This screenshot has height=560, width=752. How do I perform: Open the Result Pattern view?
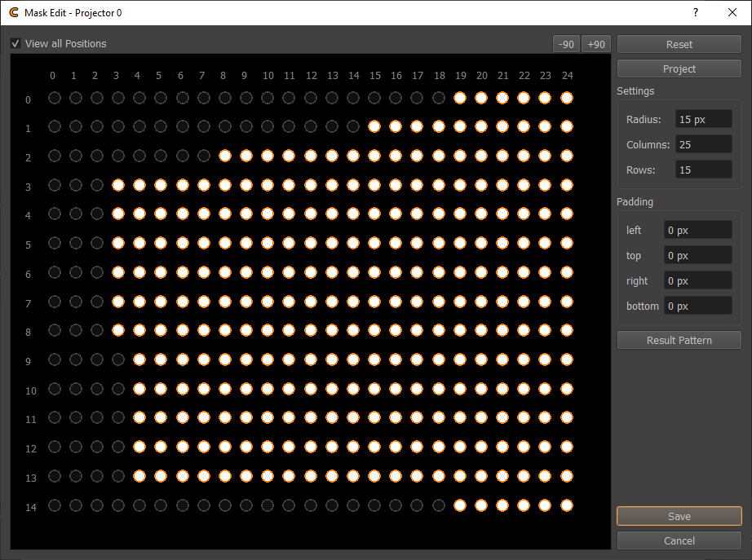click(x=679, y=340)
